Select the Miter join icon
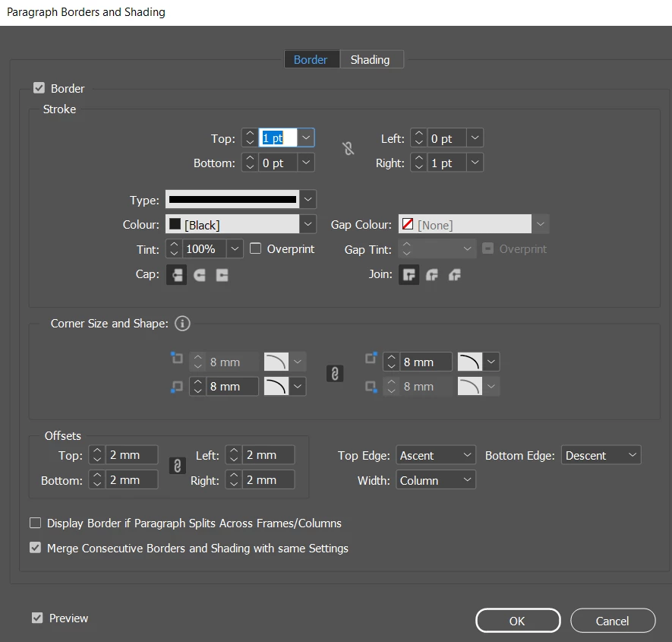 (409, 275)
